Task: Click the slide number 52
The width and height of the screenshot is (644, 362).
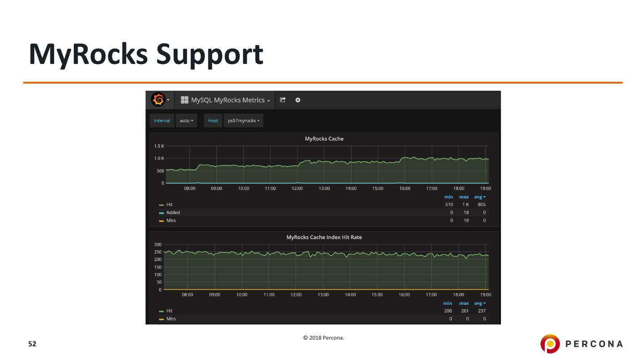Action: point(32,344)
